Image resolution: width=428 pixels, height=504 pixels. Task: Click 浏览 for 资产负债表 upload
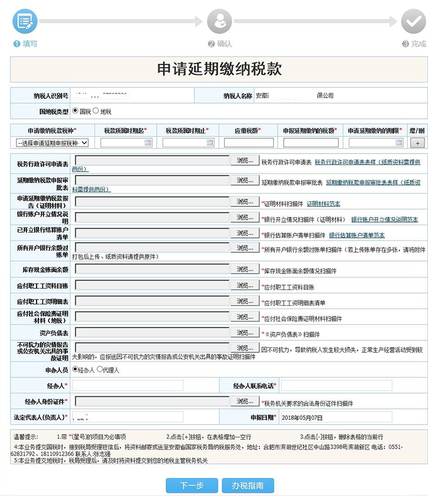pyautogui.click(x=244, y=333)
